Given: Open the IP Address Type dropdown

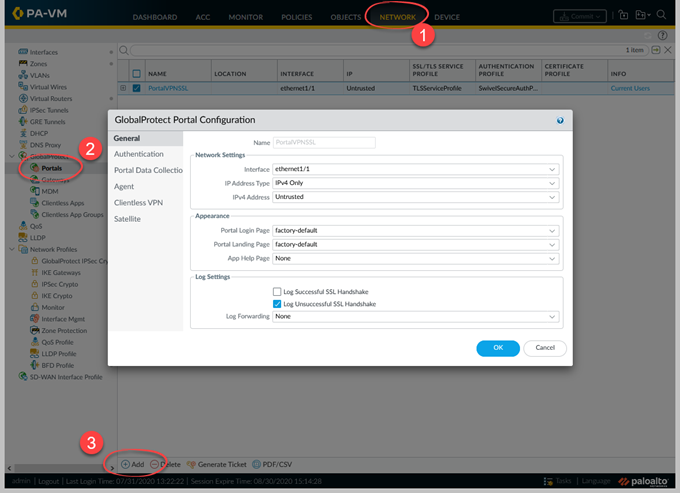Looking at the screenshot, I should 414,184.
